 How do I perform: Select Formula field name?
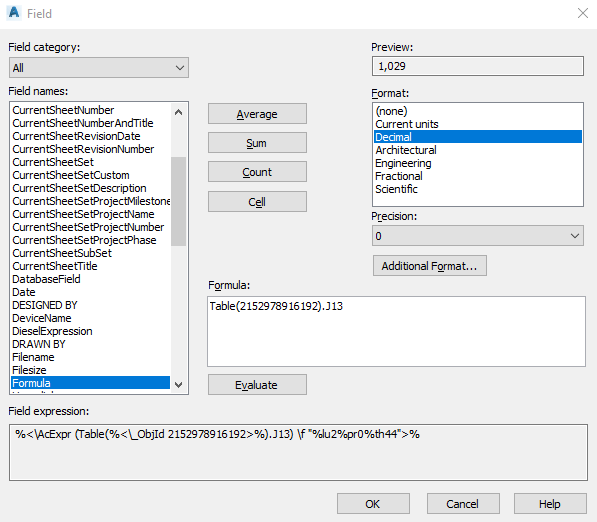click(91, 383)
